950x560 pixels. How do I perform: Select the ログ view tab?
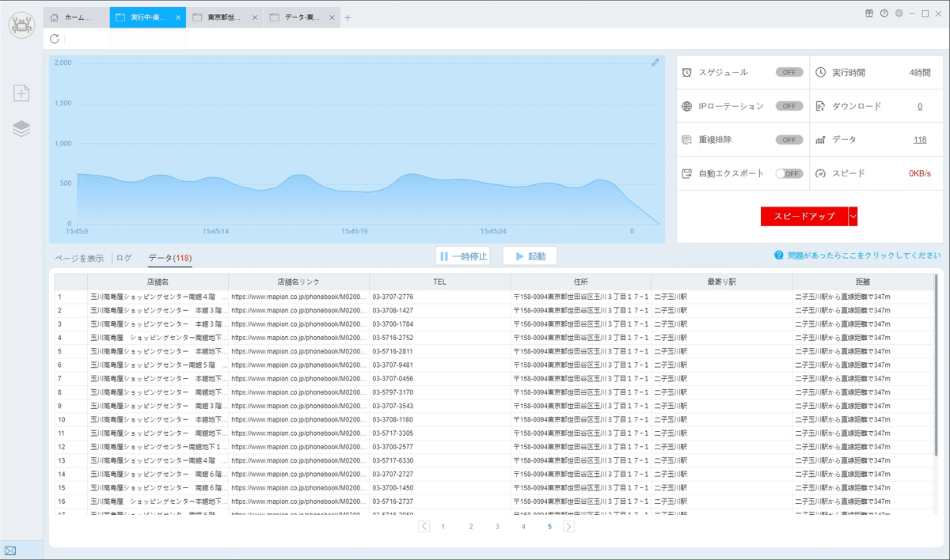(x=124, y=258)
